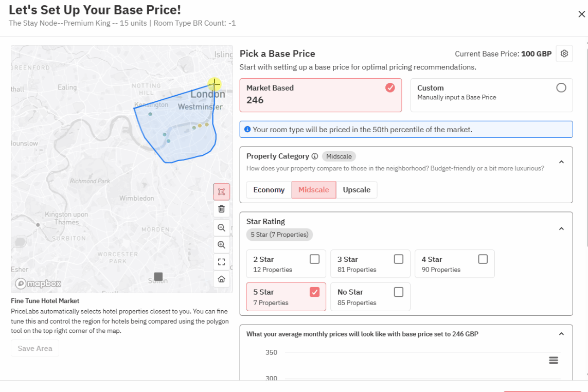Click the '12 Properties' text
This screenshot has height=392, width=588.
click(273, 270)
